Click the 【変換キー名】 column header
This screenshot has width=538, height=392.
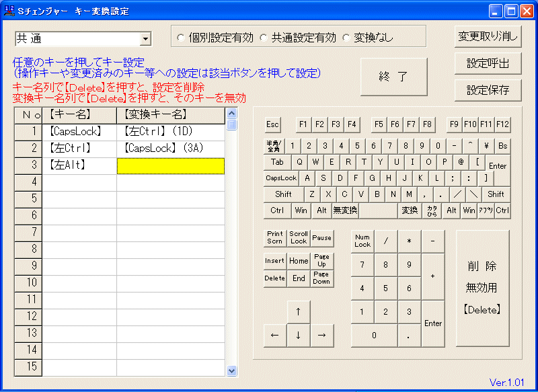coord(171,116)
